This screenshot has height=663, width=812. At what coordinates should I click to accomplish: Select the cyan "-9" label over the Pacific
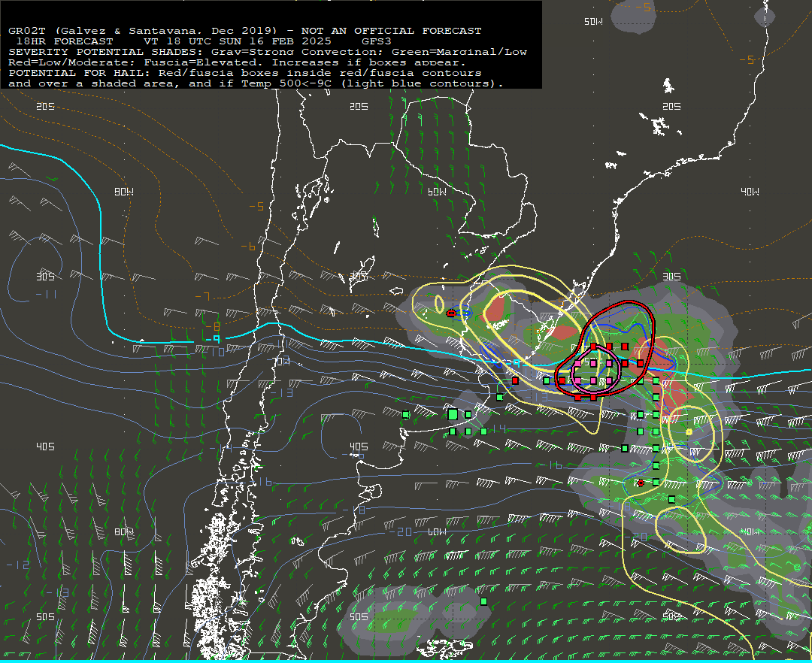(x=213, y=339)
